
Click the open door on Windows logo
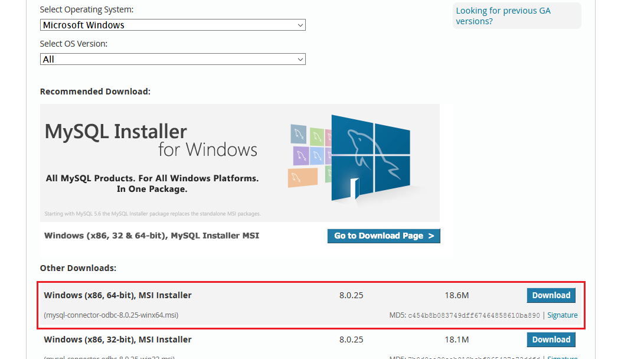tap(355, 189)
